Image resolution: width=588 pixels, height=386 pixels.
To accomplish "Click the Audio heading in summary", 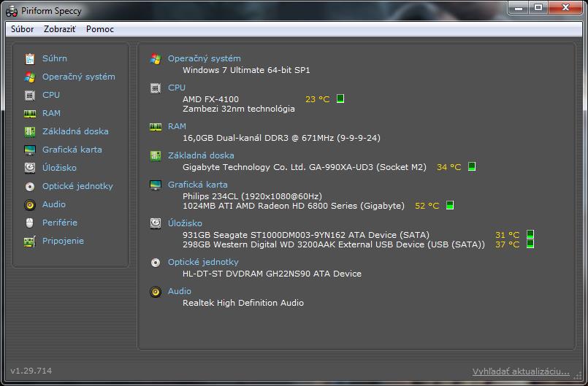I will 180,291.
